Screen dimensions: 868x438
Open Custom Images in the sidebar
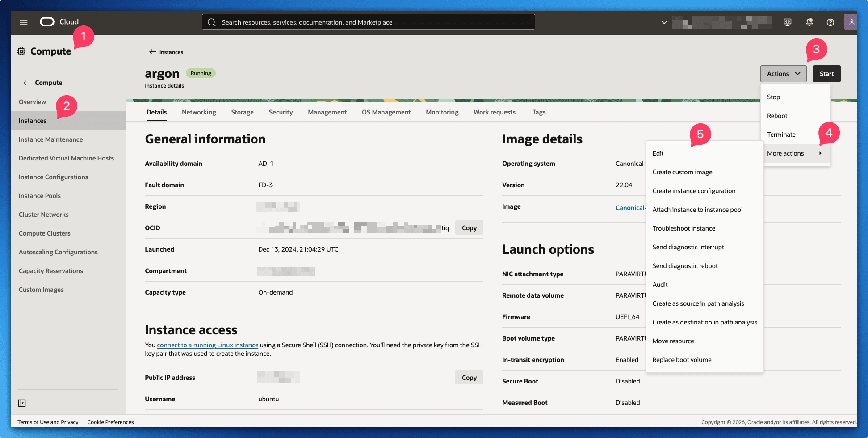point(68,290)
